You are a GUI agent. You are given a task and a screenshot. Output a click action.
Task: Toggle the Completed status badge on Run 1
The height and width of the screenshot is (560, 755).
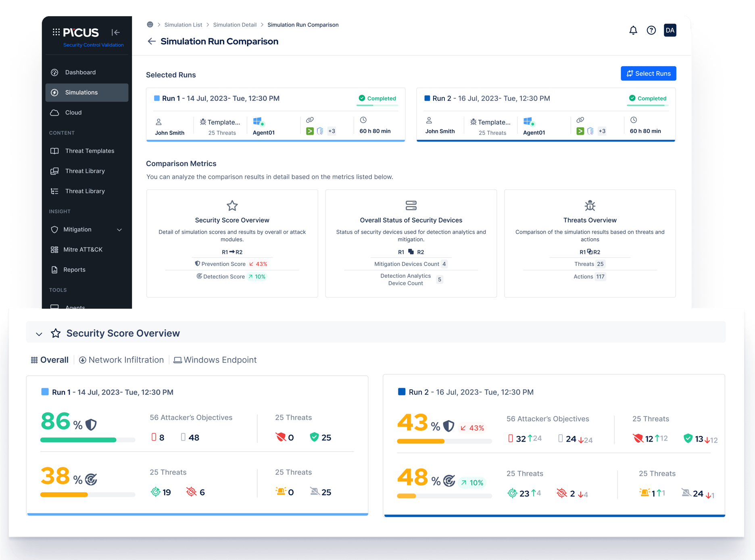(377, 98)
